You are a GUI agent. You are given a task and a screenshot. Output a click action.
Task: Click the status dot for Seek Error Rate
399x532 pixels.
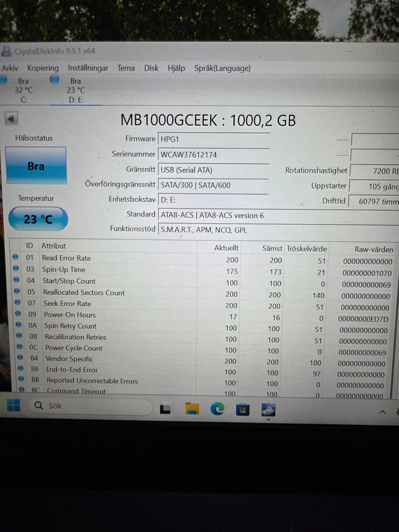click(17, 302)
